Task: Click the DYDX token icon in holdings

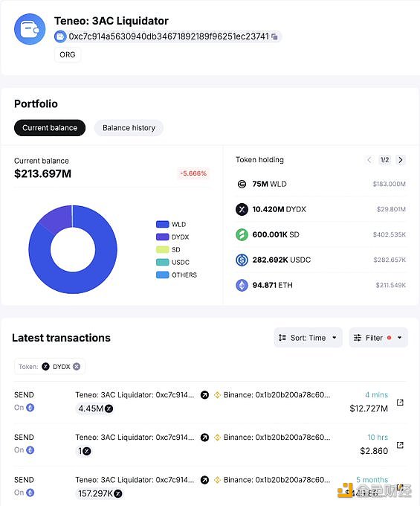Action: coord(242,209)
